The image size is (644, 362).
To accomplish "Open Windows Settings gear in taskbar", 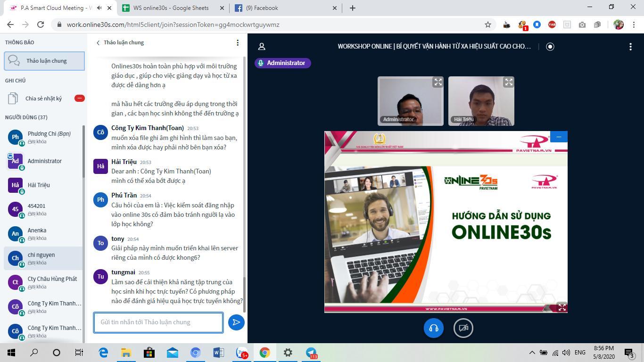I will tap(288, 353).
